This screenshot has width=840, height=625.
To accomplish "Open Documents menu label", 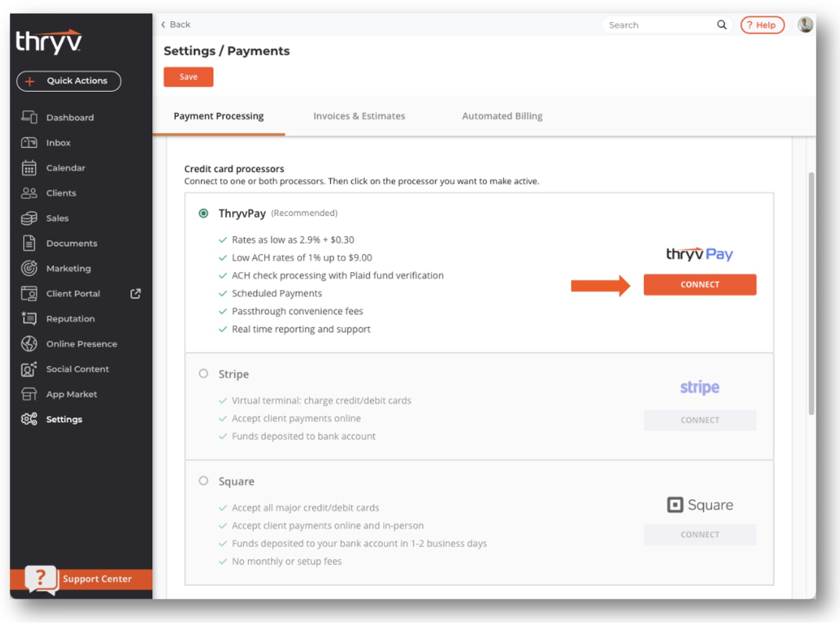I will [x=72, y=243].
